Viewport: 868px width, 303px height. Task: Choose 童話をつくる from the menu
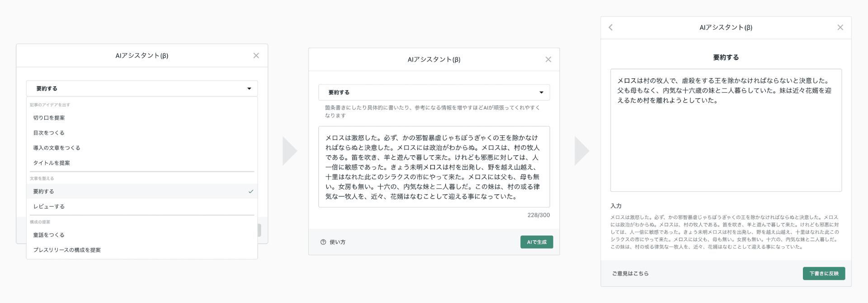[142, 235]
